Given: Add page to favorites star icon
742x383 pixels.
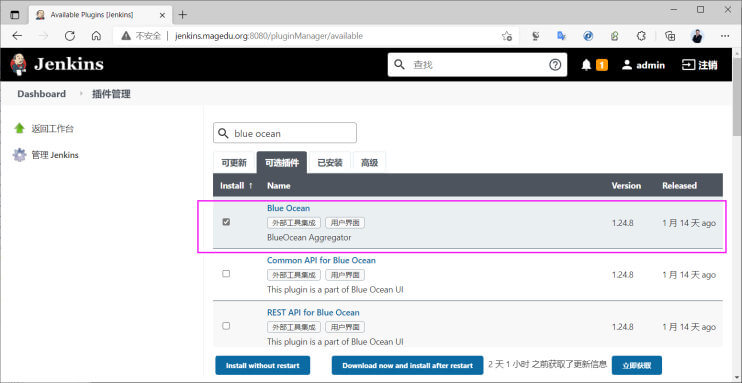Looking at the screenshot, I should [x=507, y=36].
